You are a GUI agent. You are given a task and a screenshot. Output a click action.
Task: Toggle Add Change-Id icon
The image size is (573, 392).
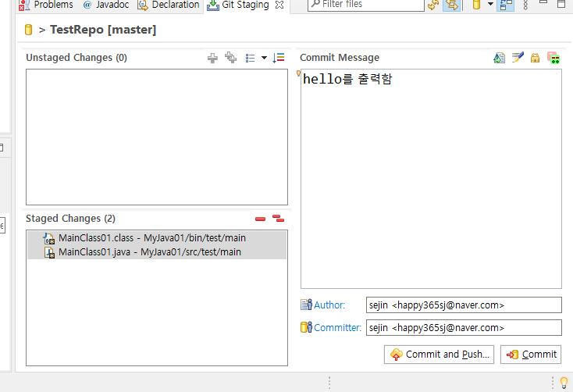click(553, 58)
